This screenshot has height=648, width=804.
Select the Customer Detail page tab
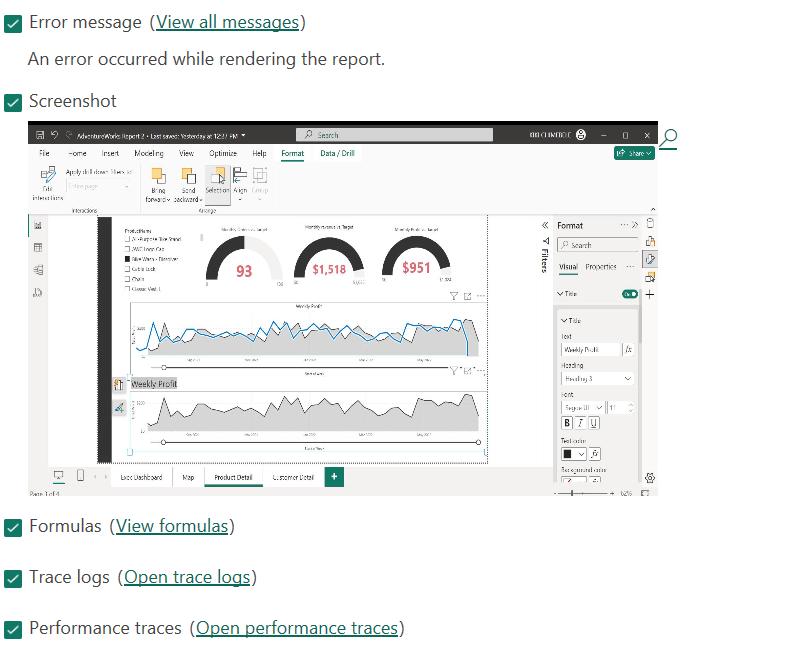pyautogui.click(x=293, y=477)
